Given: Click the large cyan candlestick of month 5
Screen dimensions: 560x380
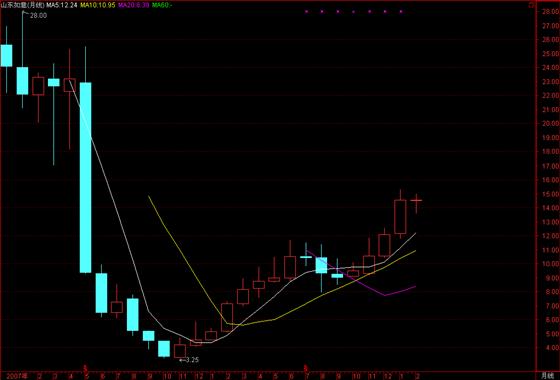Looking at the screenshot, I should point(85,178).
